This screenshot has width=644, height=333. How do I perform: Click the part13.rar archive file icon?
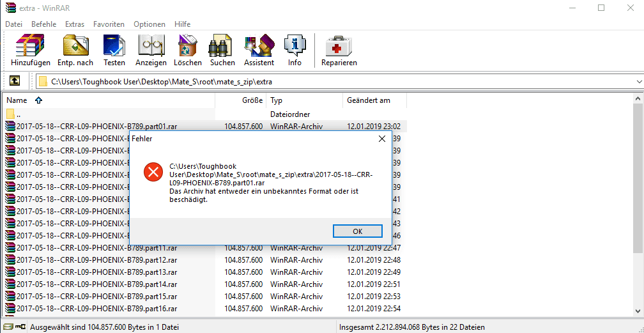click(x=10, y=272)
